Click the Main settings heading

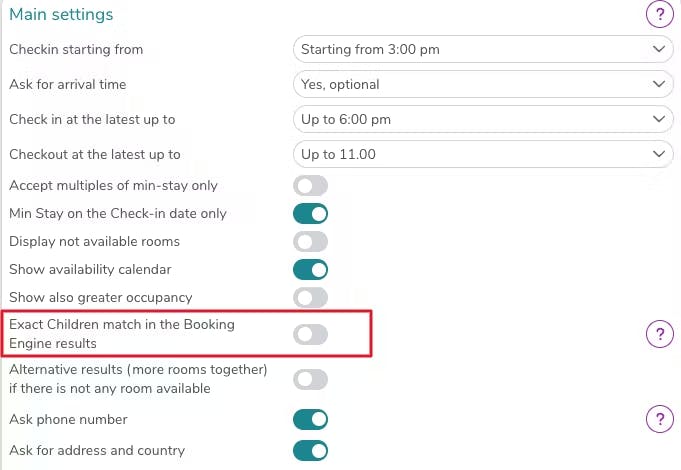point(61,15)
